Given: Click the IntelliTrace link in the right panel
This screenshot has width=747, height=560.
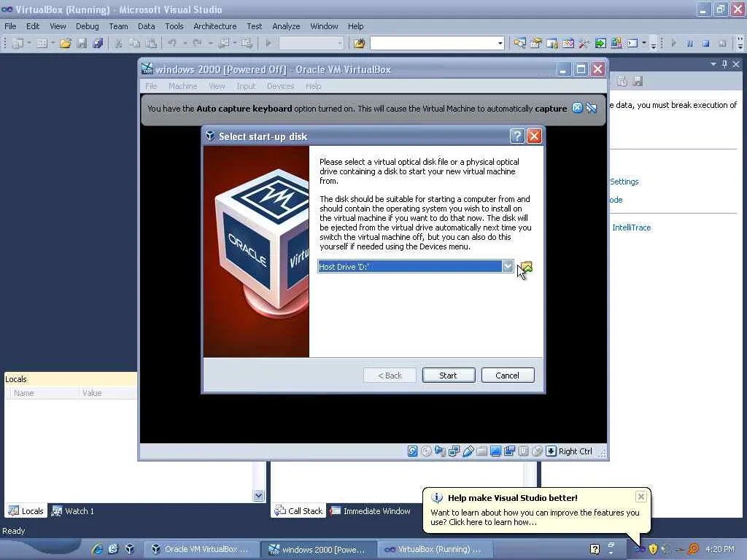Looking at the screenshot, I should click(x=631, y=227).
